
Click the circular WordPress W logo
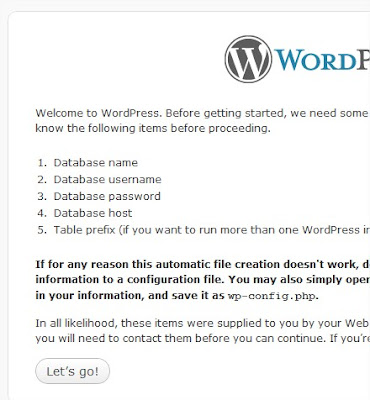pyautogui.click(x=248, y=59)
